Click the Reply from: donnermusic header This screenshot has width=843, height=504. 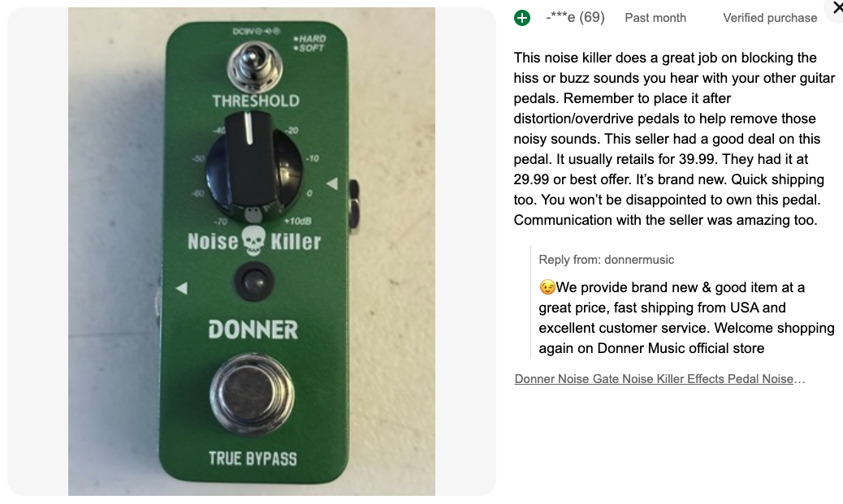click(x=607, y=260)
